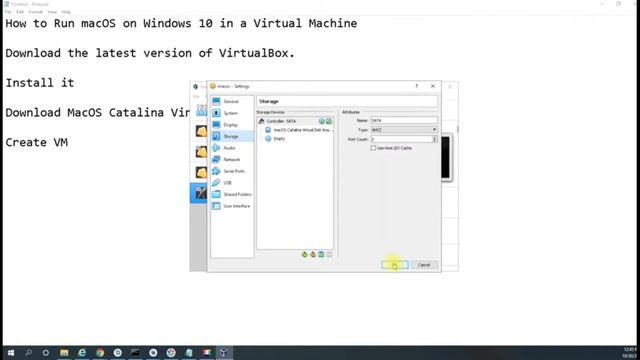Add hard disk to Controller: SATA

click(329, 121)
